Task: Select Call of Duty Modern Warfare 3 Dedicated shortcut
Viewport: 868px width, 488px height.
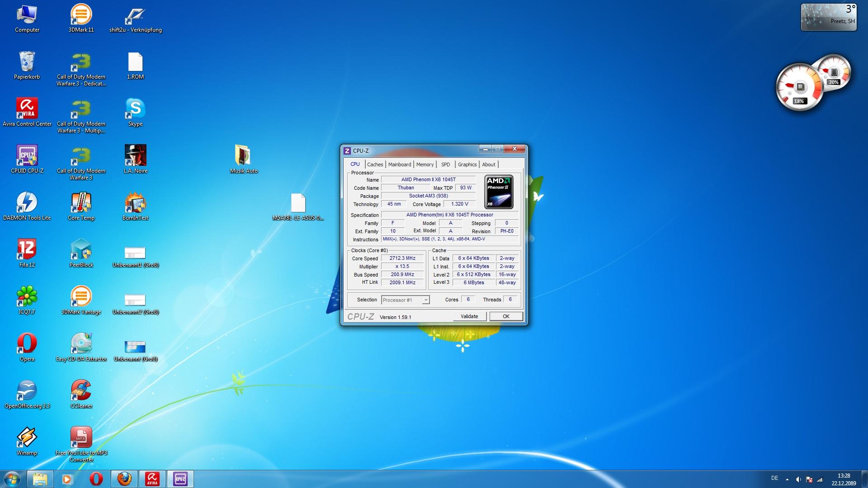Action: [x=81, y=69]
